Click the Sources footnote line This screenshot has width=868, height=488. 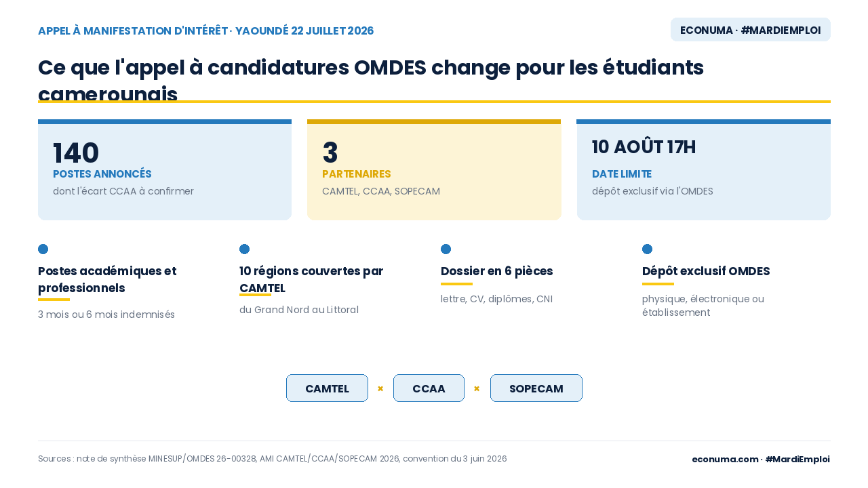(272, 459)
